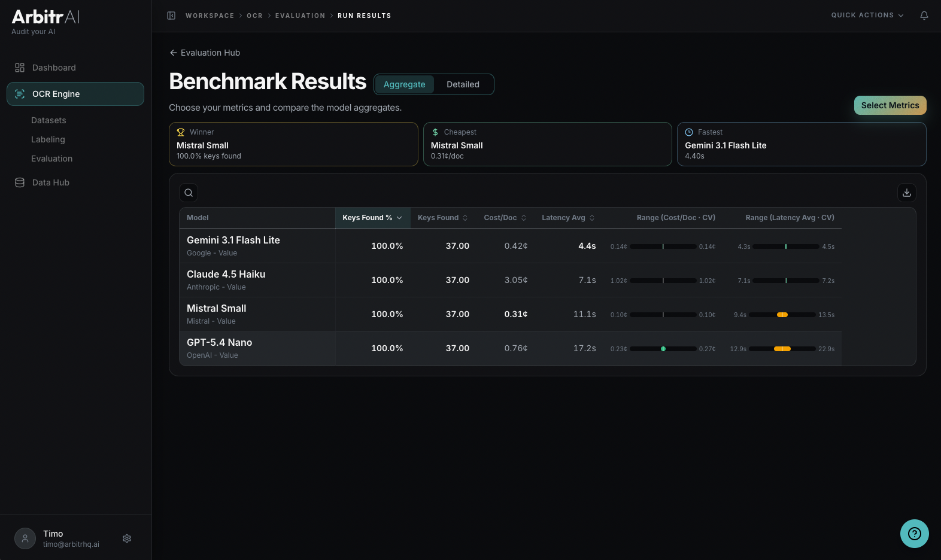
Task: Switch to Detailed view
Action: coord(463,84)
